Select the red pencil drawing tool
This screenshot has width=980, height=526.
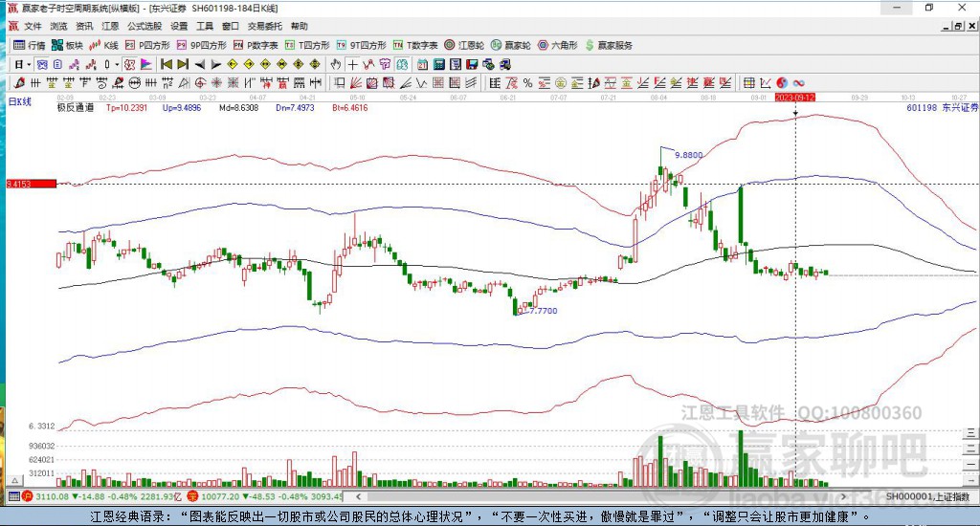coord(19,82)
